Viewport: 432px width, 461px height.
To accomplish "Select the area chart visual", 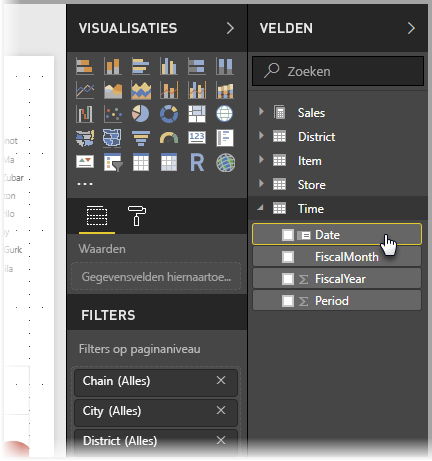I will click(113, 90).
